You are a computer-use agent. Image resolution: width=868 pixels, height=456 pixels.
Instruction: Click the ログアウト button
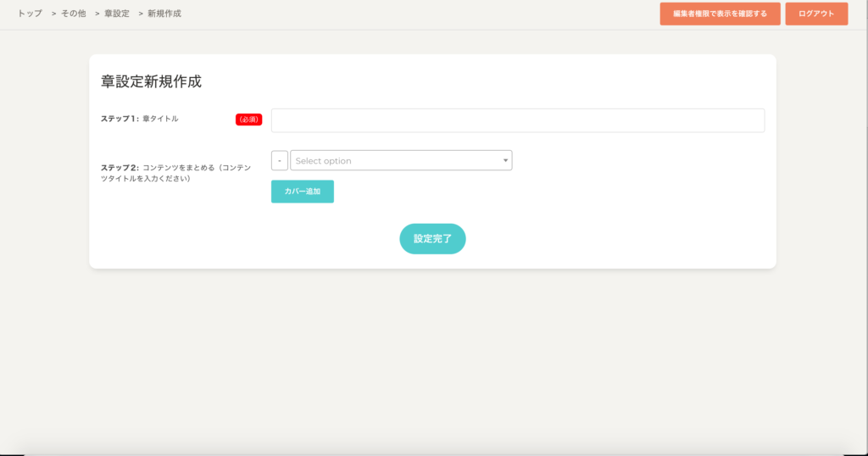tap(816, 14)
